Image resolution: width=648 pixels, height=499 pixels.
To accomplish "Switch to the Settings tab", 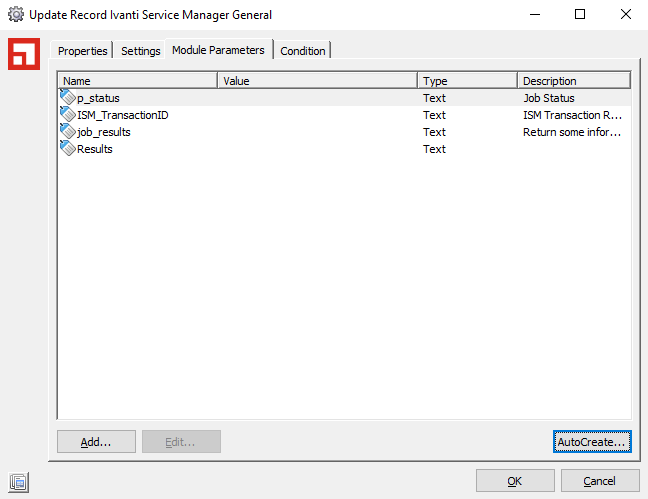I will point(141,51).
